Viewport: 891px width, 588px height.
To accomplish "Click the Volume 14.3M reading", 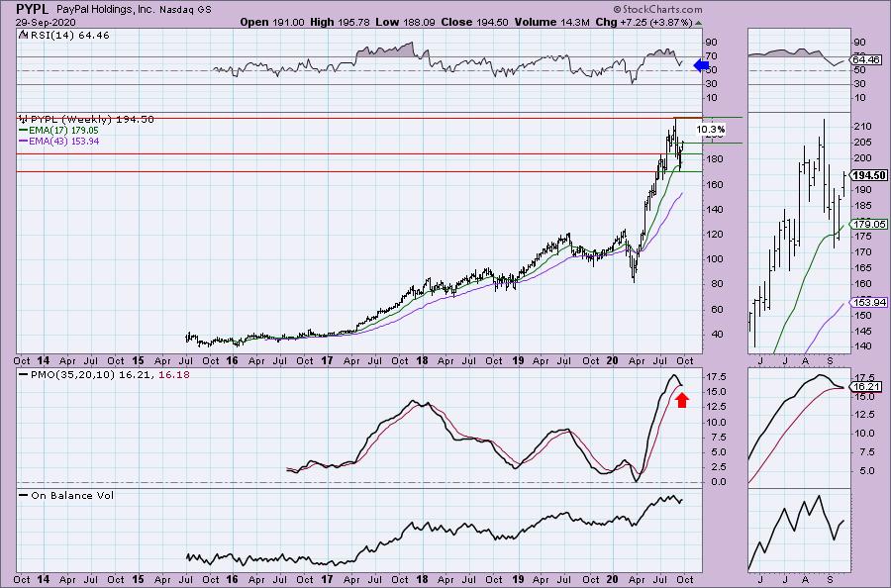I will pyautogui.click(x=552, y=22).
